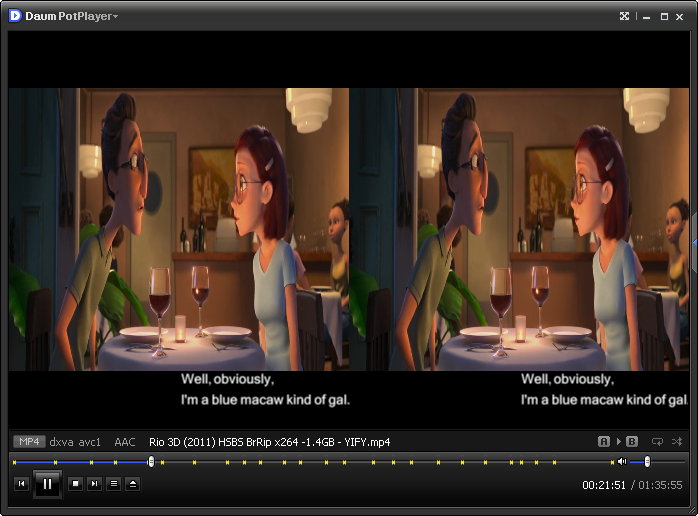Viewport: 698px width, 516px height.
Task: Skip to the previous track
Action: pos(21,484)
